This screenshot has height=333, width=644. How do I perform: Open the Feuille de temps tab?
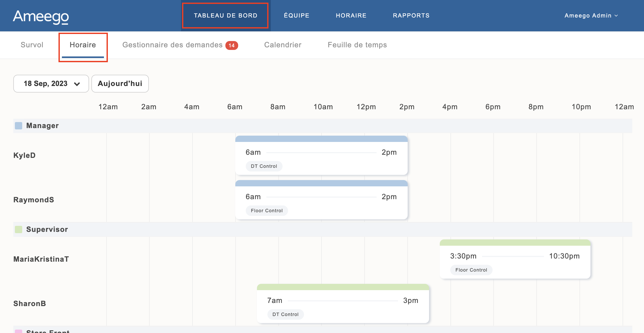tap(357, 45)
